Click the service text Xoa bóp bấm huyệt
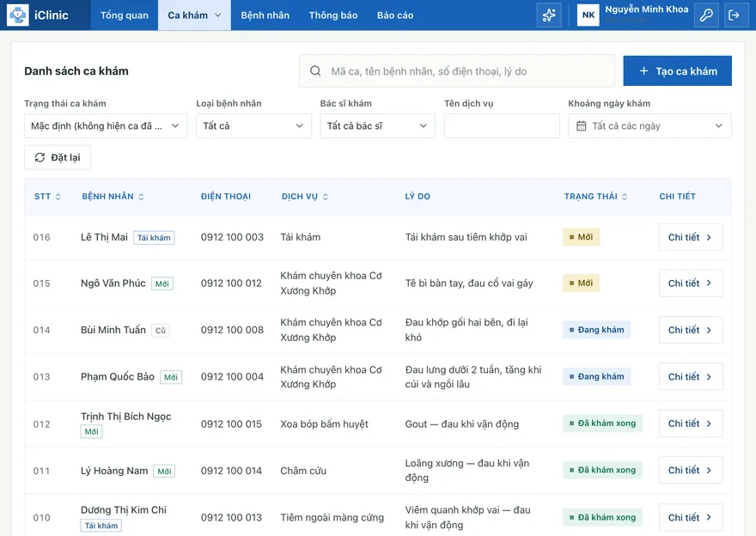This screenshot has width=756, height=536. [325, 423]
